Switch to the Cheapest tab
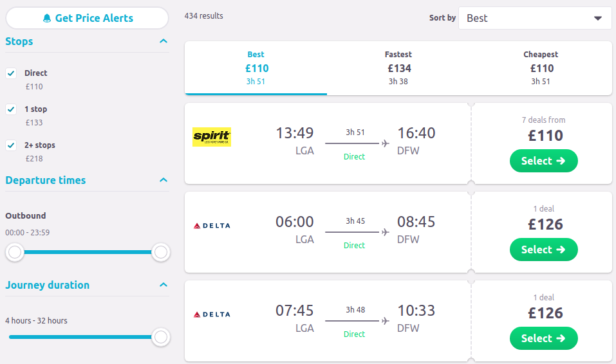 click(541, 68)
